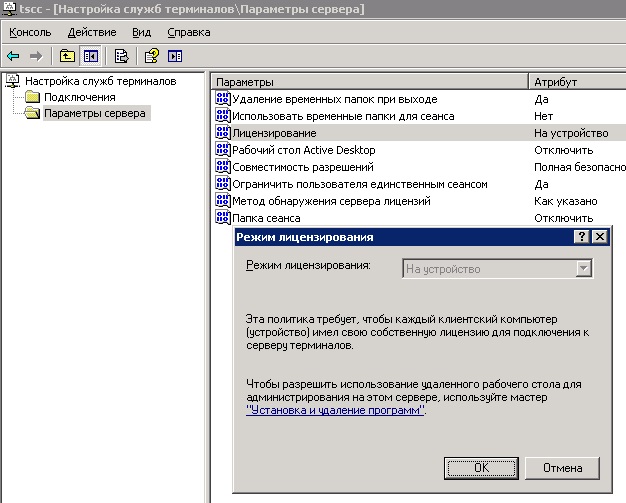The height and width of the screenshot is (503, 626).
Task: Click the На устройство attribute value in the list
Action: tap(571, 133)
